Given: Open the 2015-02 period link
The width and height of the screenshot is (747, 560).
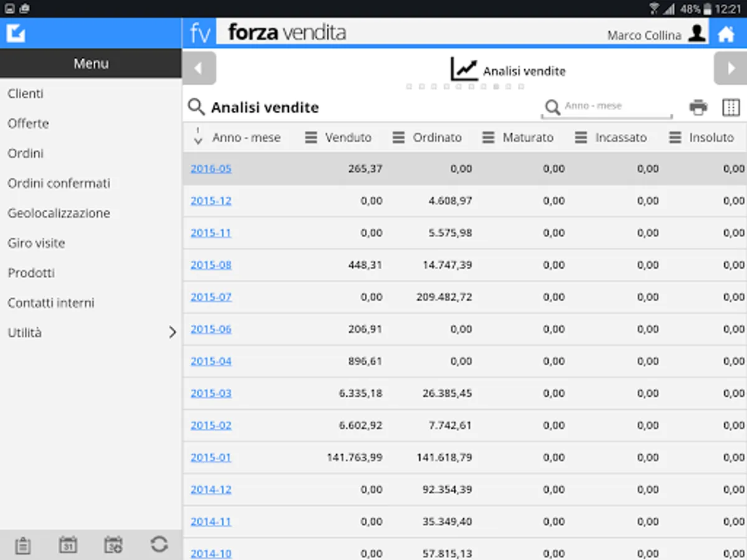Looking at the screenshot, I should [211, 426].
